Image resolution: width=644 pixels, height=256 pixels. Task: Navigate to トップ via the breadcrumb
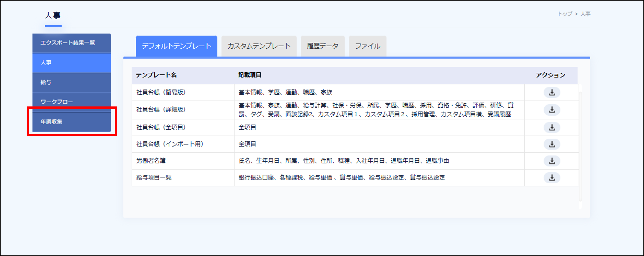click(x=565, y=14)
